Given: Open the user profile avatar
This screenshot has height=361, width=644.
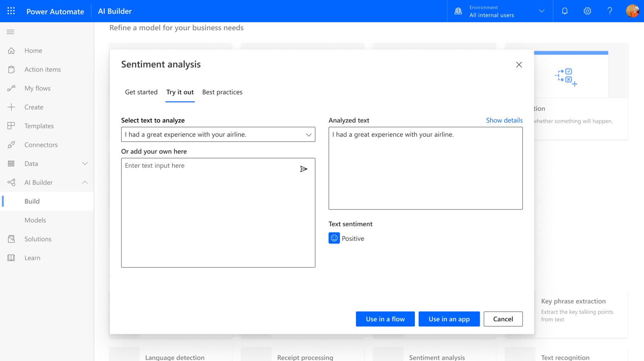Looking at the screenshot, I should click(x=633, y=11).
